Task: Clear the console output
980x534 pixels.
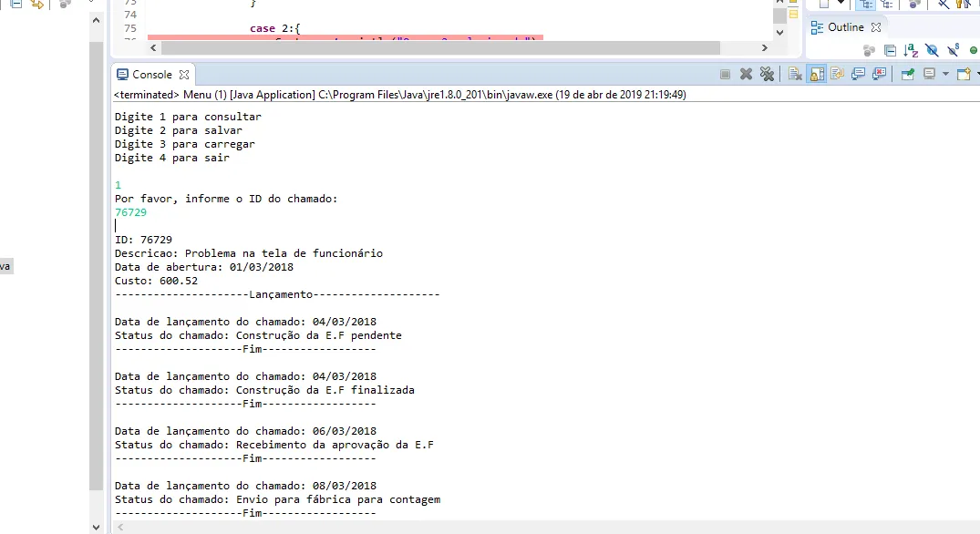Action: tap(795, 75)
